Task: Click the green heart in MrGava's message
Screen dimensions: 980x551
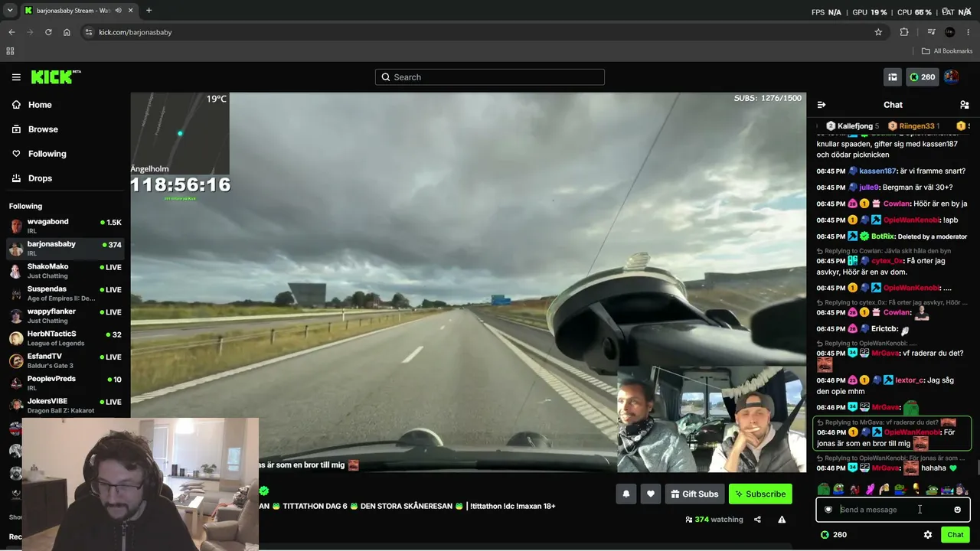Action: (x=953, y=468)
